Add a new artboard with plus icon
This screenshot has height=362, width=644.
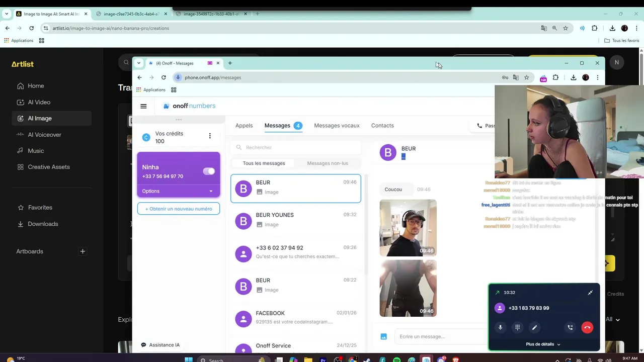tap(83, 251)
